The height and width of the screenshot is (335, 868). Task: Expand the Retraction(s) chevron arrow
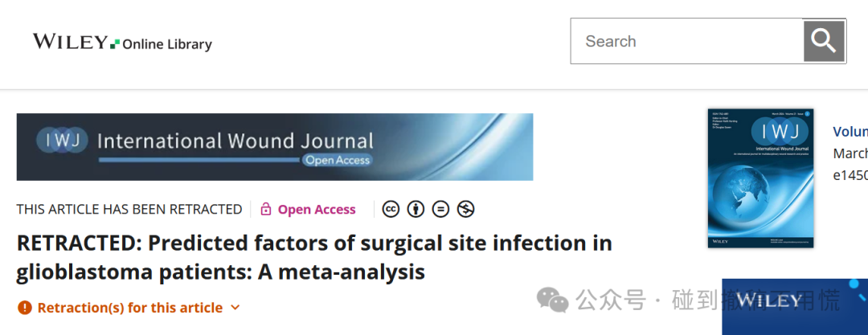[x=235, y=308]
